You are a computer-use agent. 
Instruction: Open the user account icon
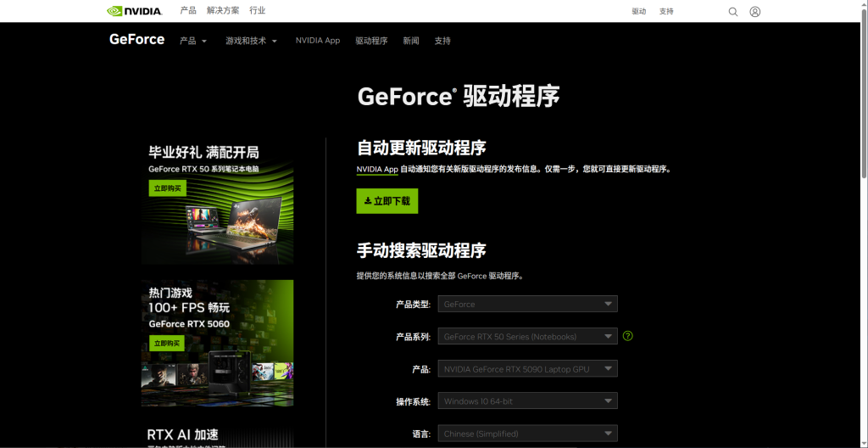point(755,12)
